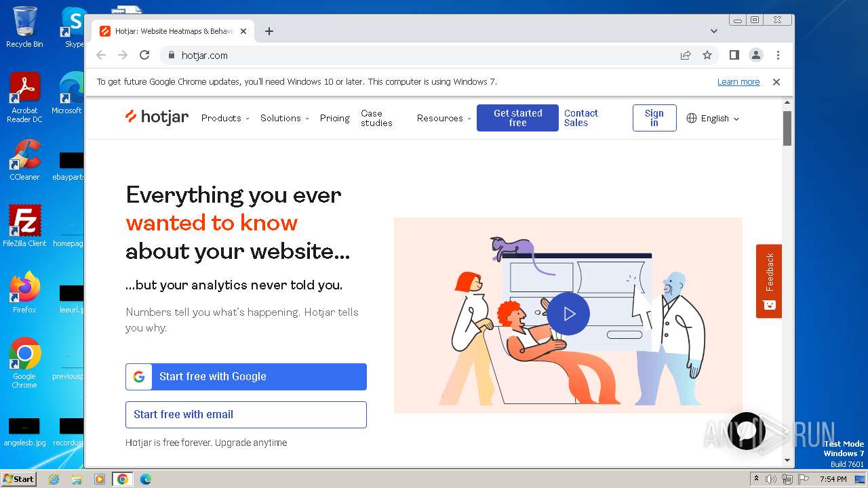This screenshot has width=868, height=488.
Task: Reload the Hotjar page
Action: tap(144, 55)
